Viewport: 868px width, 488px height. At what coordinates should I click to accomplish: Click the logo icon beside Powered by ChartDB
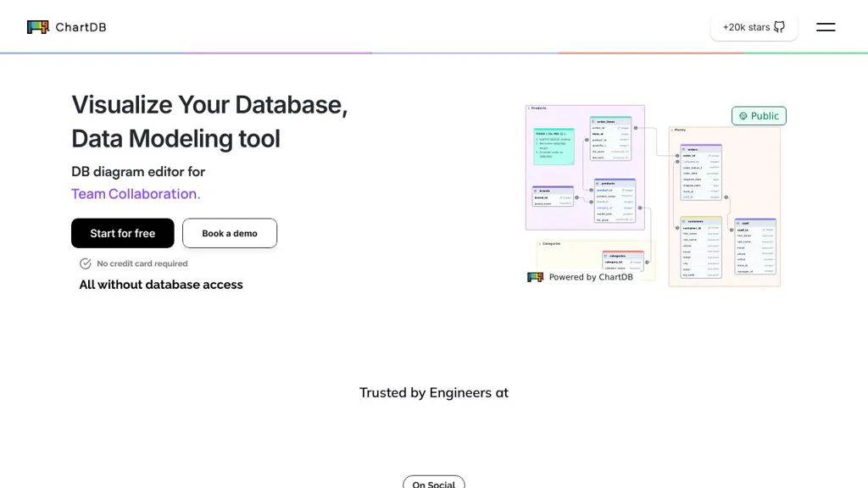pyautogui.click(x=535, y=277)
